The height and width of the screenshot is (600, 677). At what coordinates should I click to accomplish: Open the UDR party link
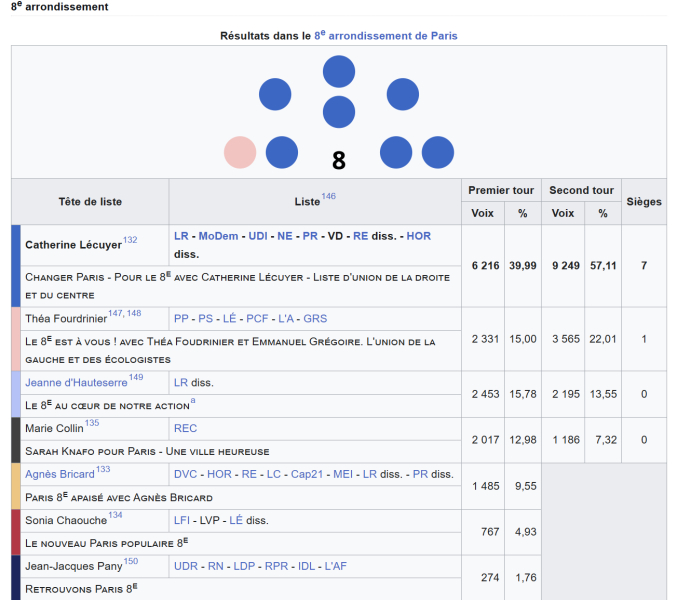(186, 566)
